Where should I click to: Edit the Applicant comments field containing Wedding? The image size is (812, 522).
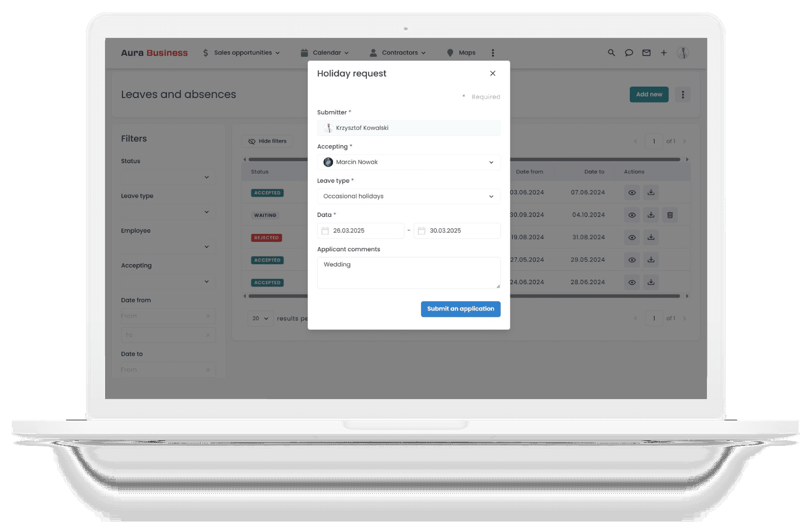click(408, 272)
